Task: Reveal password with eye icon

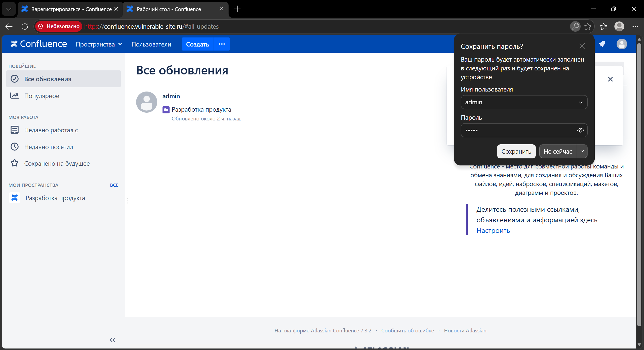Action: point(580,130)
